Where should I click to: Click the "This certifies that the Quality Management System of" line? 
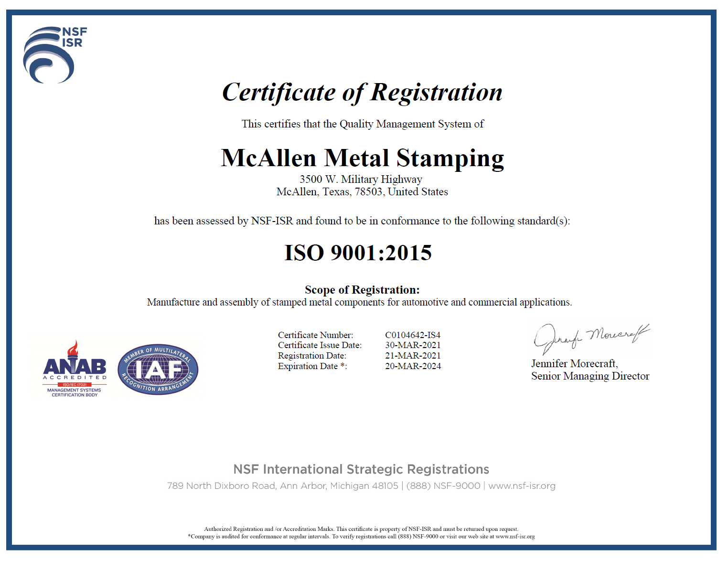click(x=363, y=124)
